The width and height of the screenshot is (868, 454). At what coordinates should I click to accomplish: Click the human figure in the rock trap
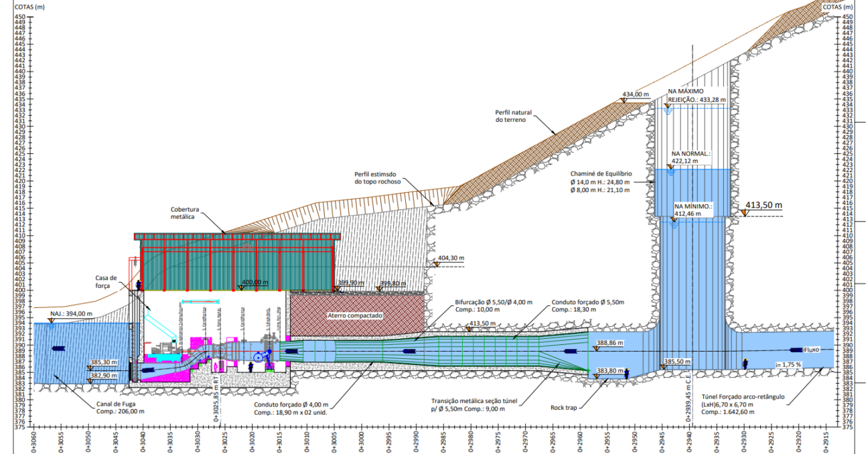coord(626,374)
